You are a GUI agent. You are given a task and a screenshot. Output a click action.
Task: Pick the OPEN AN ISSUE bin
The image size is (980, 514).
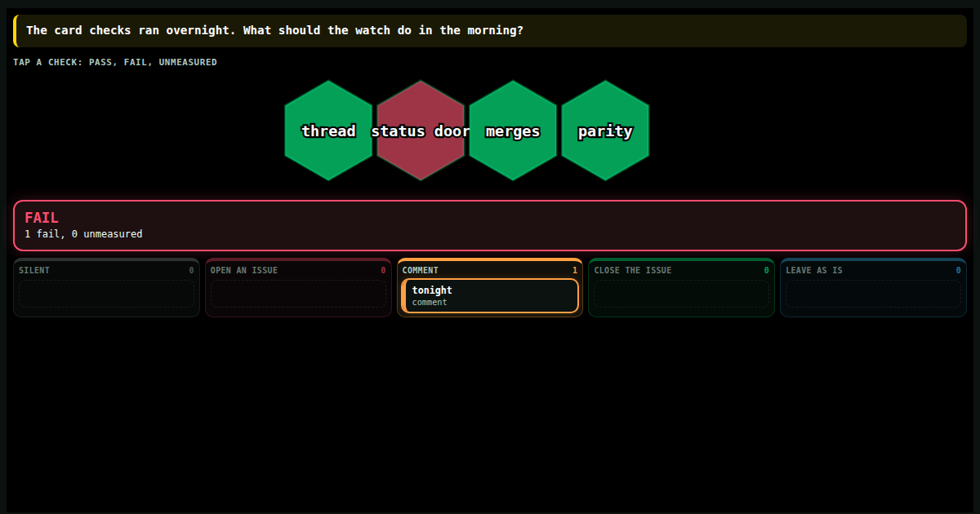(298, 287)
